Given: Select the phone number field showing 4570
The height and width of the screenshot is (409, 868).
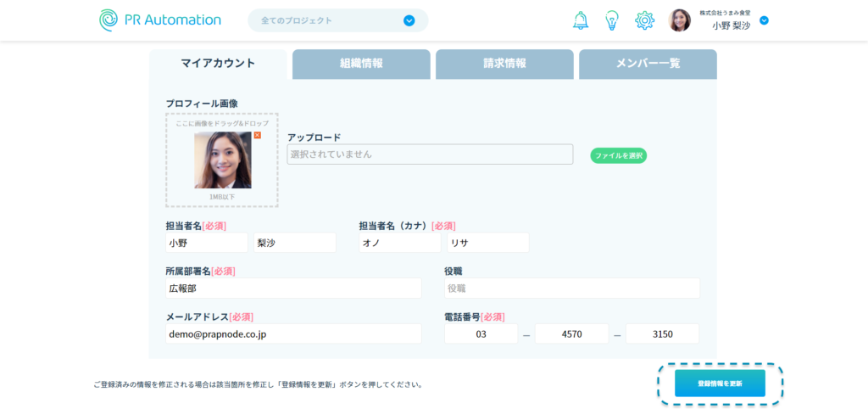Looking at the screenshot, I should click(x=571, y=333).
